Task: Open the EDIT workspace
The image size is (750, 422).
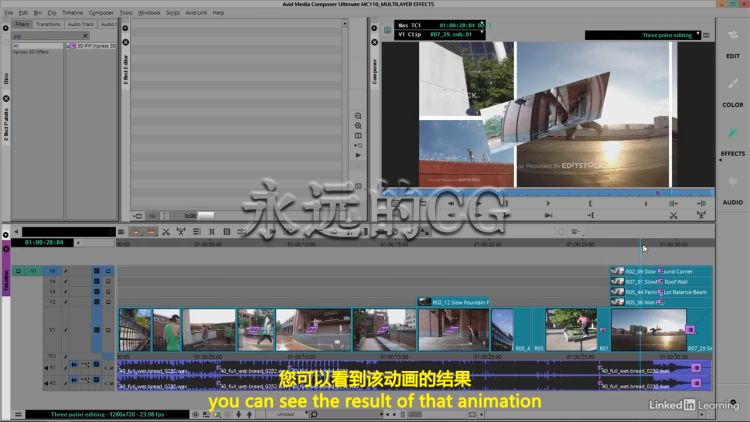Action: (x=732, y=44)
